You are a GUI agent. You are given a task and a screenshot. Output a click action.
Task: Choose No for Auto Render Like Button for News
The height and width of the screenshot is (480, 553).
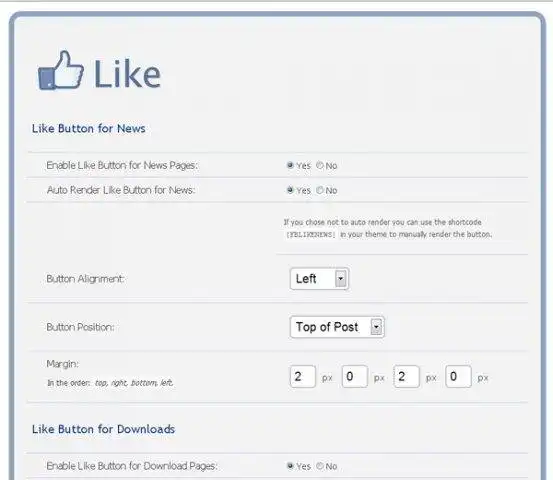[x=320, y=190]
